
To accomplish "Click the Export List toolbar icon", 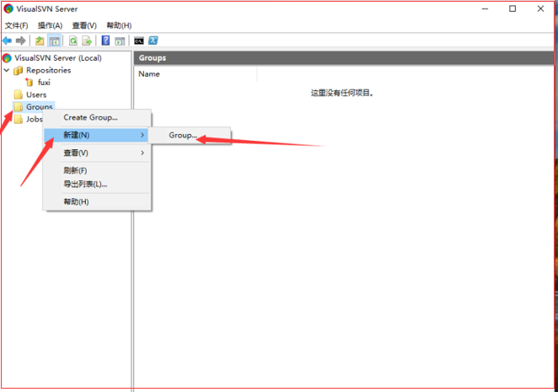I will (x=87, y=40).
